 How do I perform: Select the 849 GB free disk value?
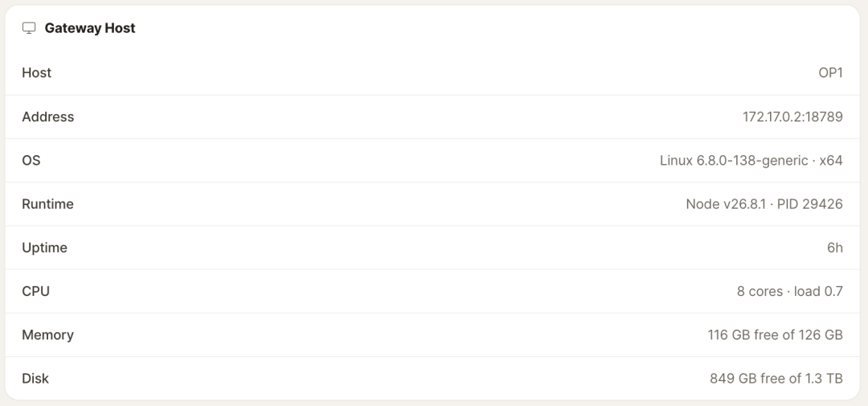tap(776, 379)
